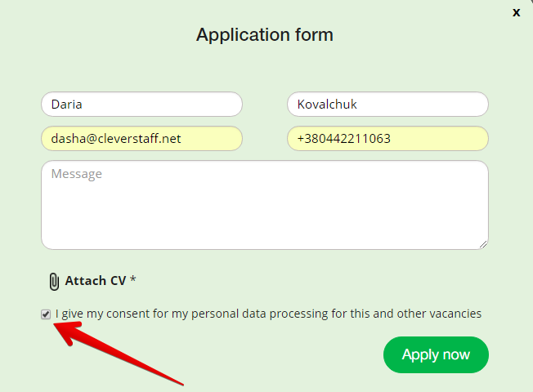Screen dimensions: 533x392
Task: Click the email field with dasha@cleverstaff.net
Action: [141, 139]
